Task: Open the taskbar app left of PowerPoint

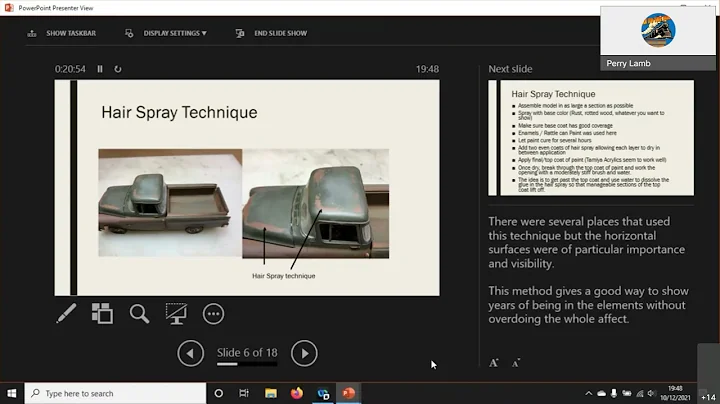Action: click(323, 393)
